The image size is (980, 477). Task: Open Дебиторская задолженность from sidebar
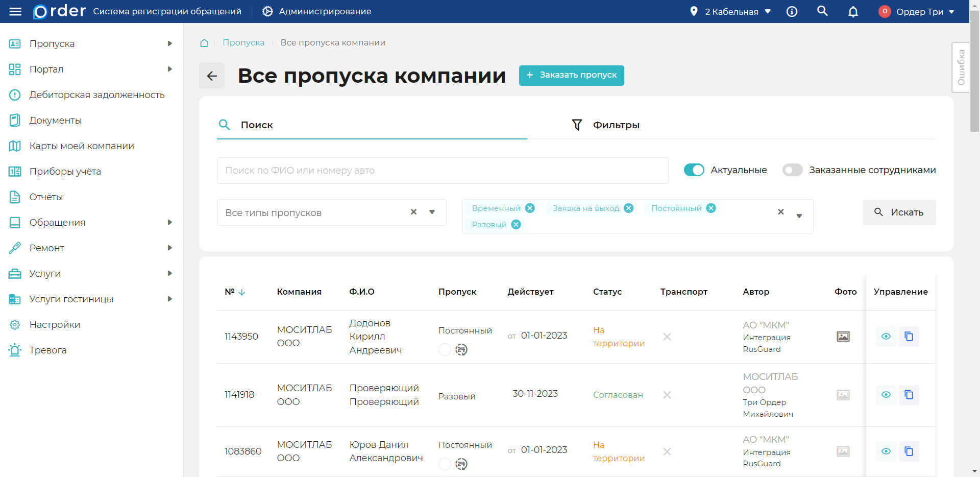tap(97, 94)
